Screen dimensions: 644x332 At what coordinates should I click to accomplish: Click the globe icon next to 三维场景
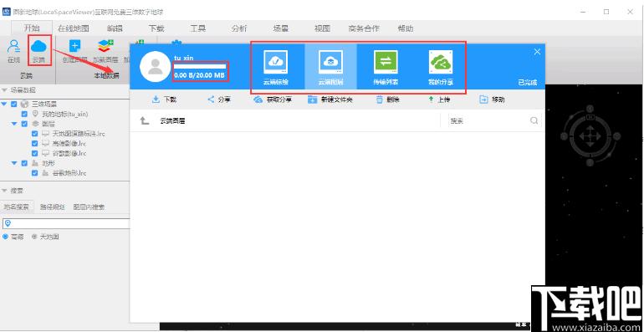24,104
